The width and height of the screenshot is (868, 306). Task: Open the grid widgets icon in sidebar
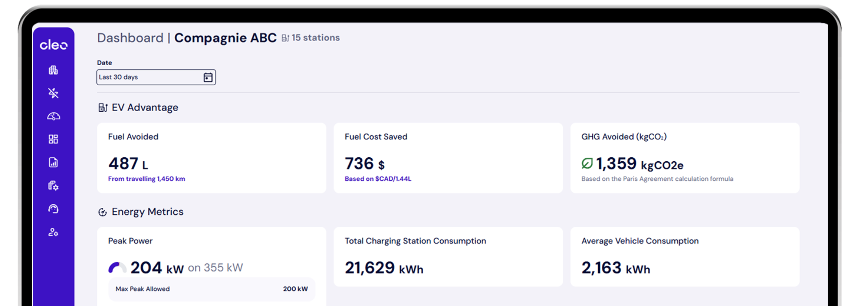(53, 139)
